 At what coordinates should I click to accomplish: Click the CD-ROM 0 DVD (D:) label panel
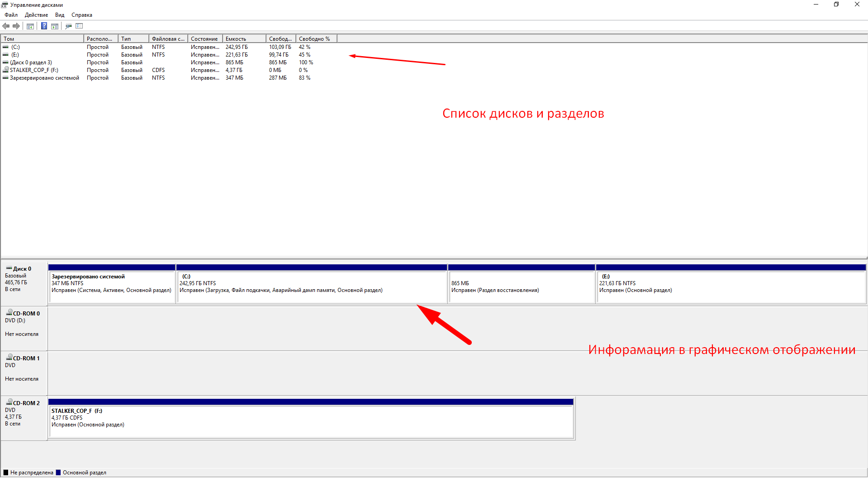click(x=24, y=328)
